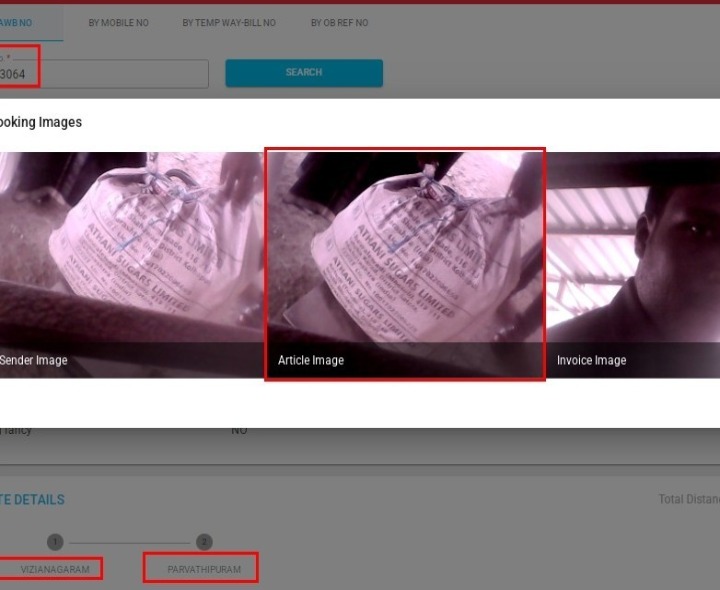720x590 pixels.
Task: Click the Total Distance label
Action: 688,499
